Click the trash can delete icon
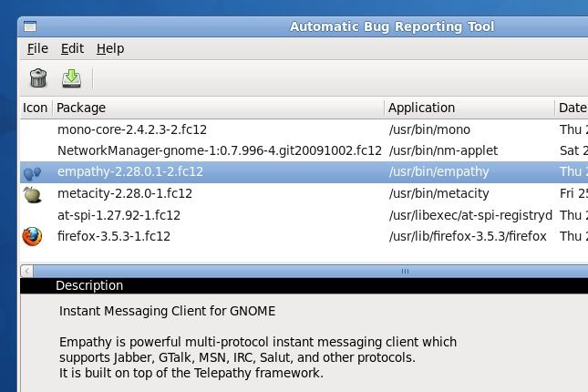Screen dimensions: 588x392 point(37,78)
